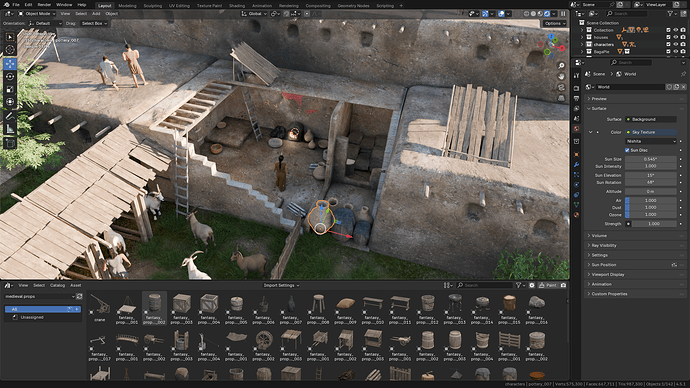Toggle visibility eye for Collection
The height and width of the screenshot is (388, 690).
tap(675, 30)
